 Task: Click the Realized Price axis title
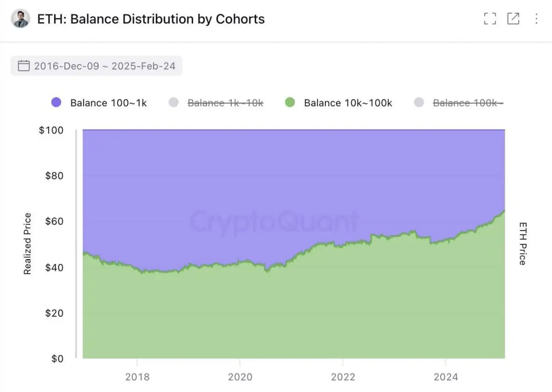pyautogui.click(x=28, y=244)
